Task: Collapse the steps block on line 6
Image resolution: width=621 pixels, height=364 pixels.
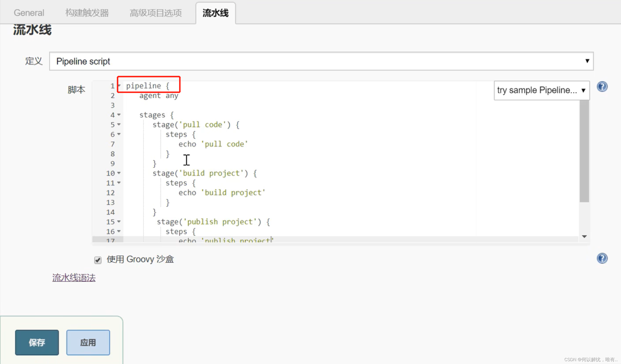Action: pos(119,134)
